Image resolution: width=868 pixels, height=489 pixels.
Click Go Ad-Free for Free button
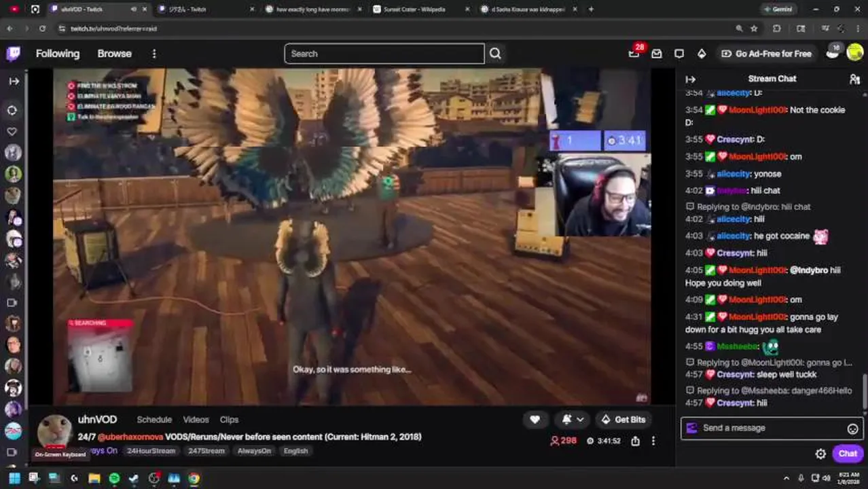(766, 54)
